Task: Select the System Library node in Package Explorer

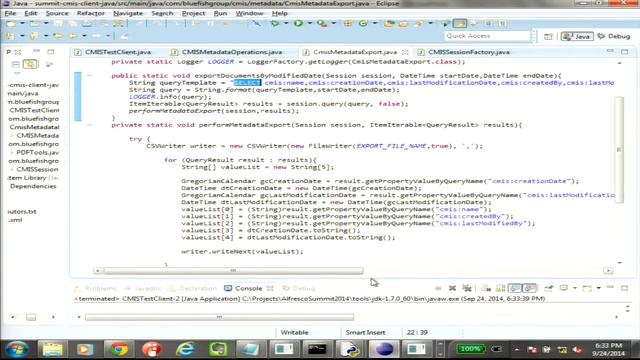Action: pos(33,178)
